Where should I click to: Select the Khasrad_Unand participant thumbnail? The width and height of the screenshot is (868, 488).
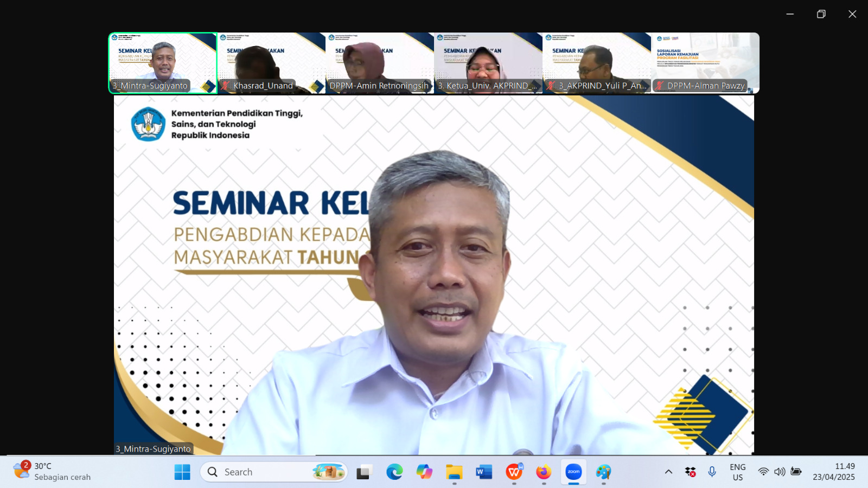tap(271, 63)
